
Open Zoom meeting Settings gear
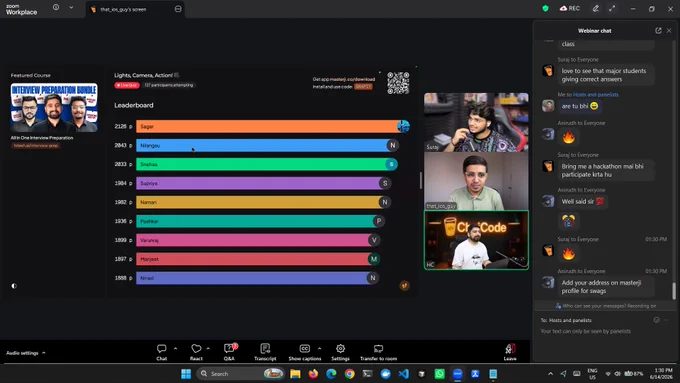[x=340, y=352]
